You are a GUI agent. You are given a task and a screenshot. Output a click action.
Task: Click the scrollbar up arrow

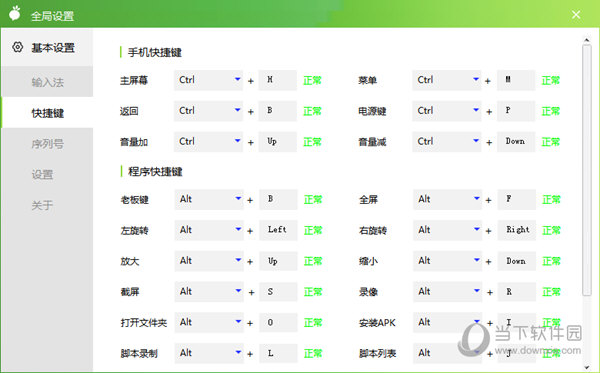tap(587, 39)
